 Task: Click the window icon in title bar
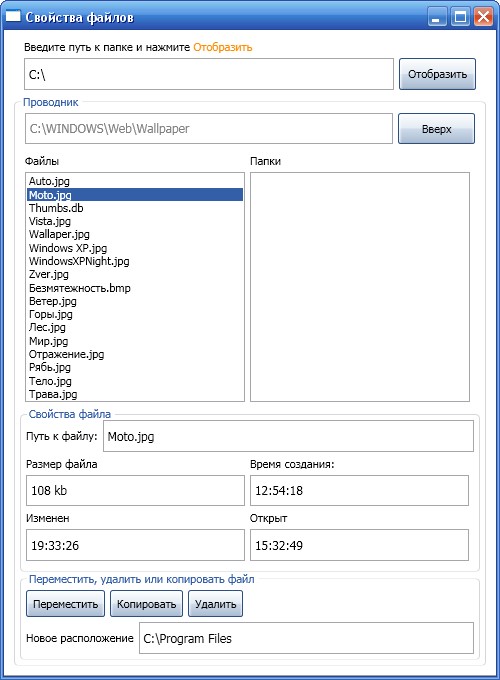click(13, 16)
